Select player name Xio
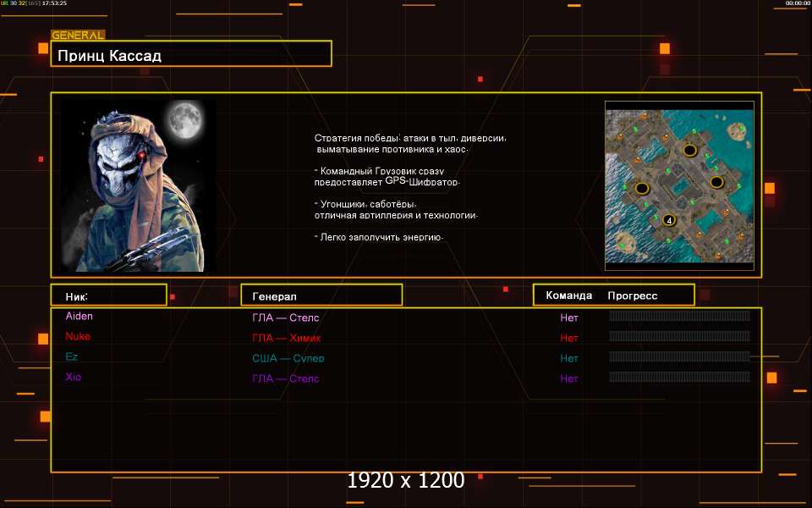Image resolution: width=812 pixels, height=508 pixels. pos(73,376)
